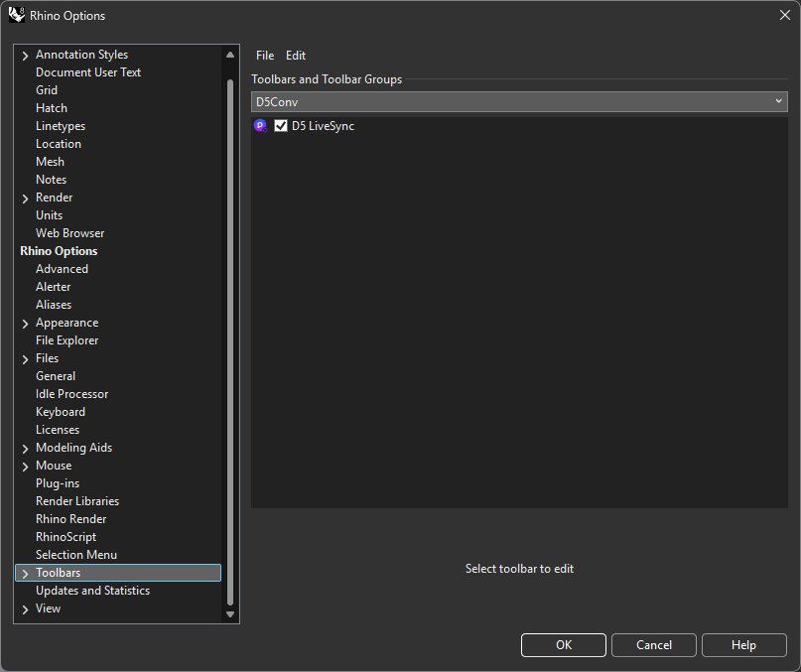Open the Location settings
Screen dimensions: 801x672
[x=59, y=144]
